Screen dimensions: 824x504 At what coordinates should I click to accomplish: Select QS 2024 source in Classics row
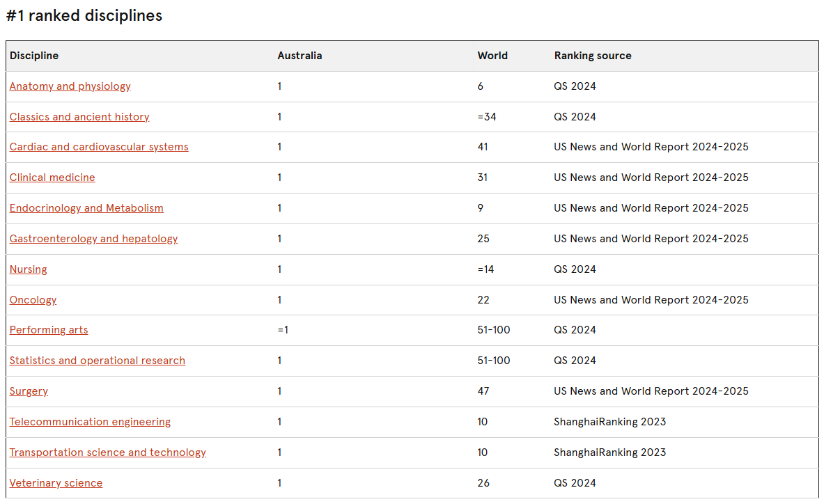575,116
